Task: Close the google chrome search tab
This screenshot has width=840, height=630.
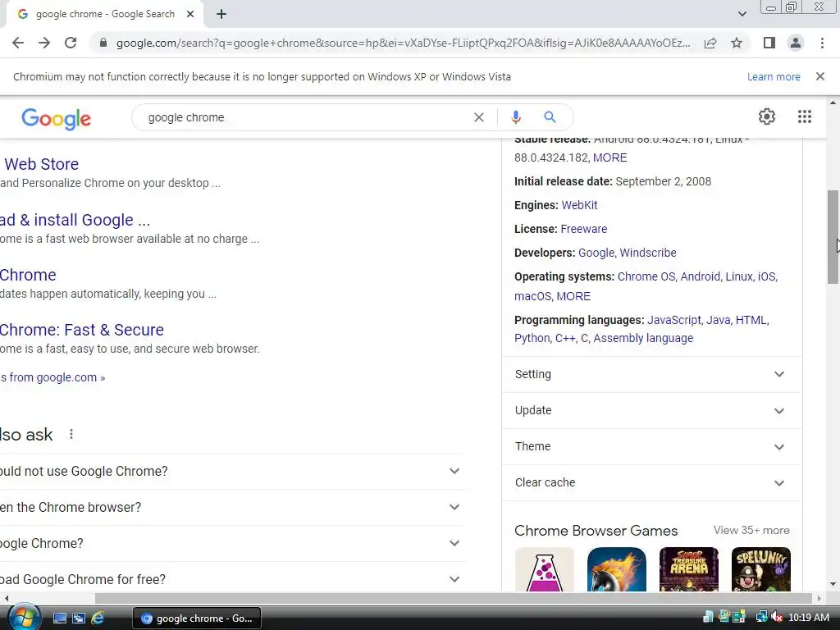Action: 190,14
